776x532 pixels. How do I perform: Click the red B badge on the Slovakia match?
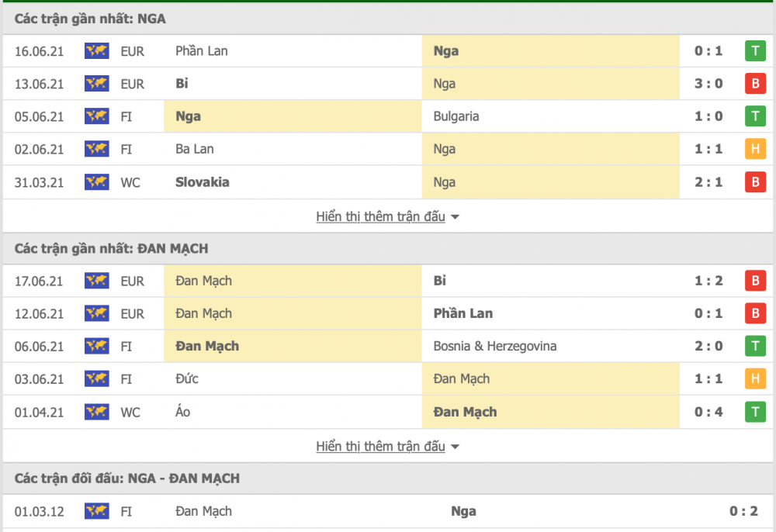pos(755,182)
